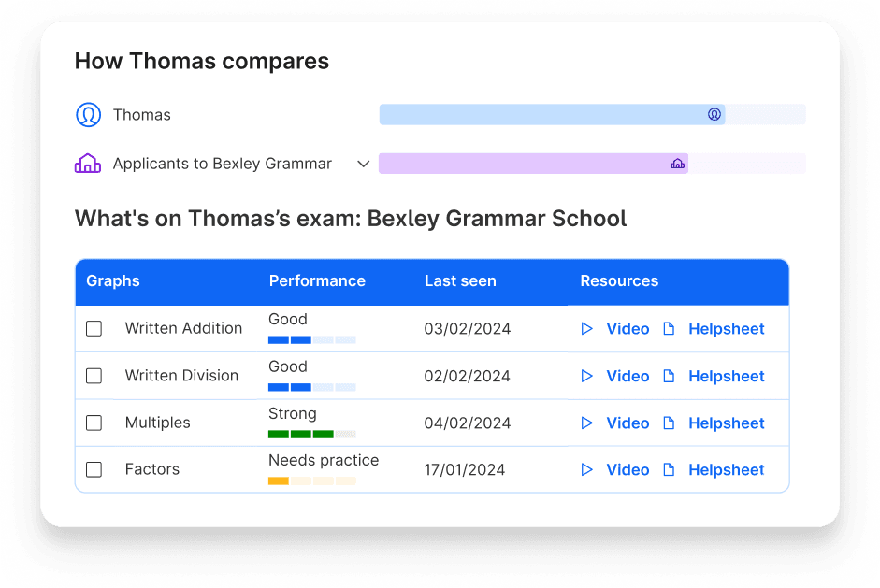Select the Multiples checkbox
Screen dimensions: 880x588
[94, 423]
